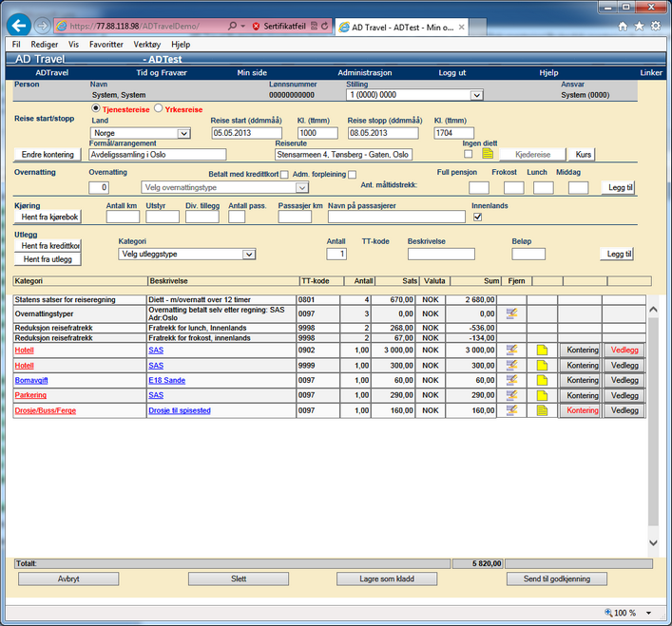
Task: Open the Administrasjon navigation item
Action: pos(364,72)
